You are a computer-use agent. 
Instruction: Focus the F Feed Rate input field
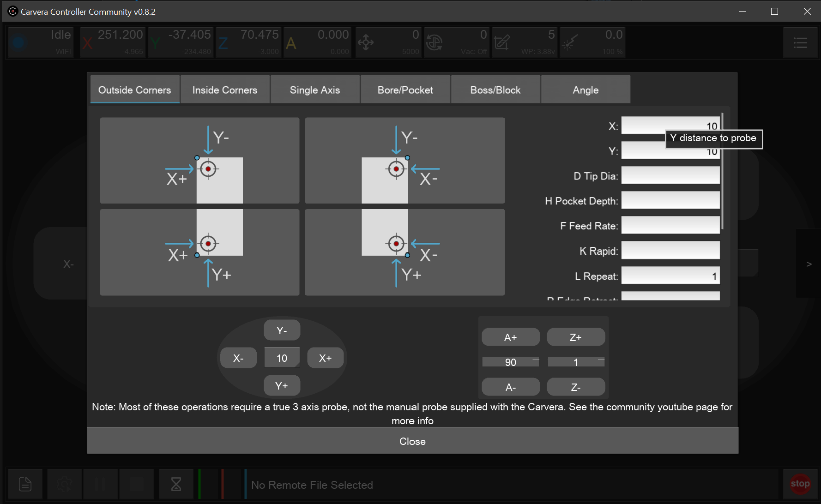670,226
